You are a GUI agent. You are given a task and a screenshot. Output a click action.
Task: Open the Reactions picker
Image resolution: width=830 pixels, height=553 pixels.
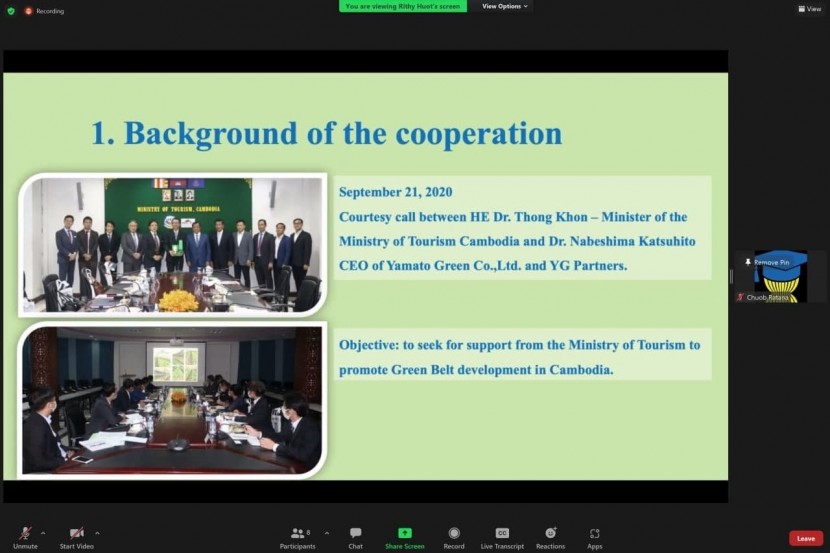tap(550, 534)
